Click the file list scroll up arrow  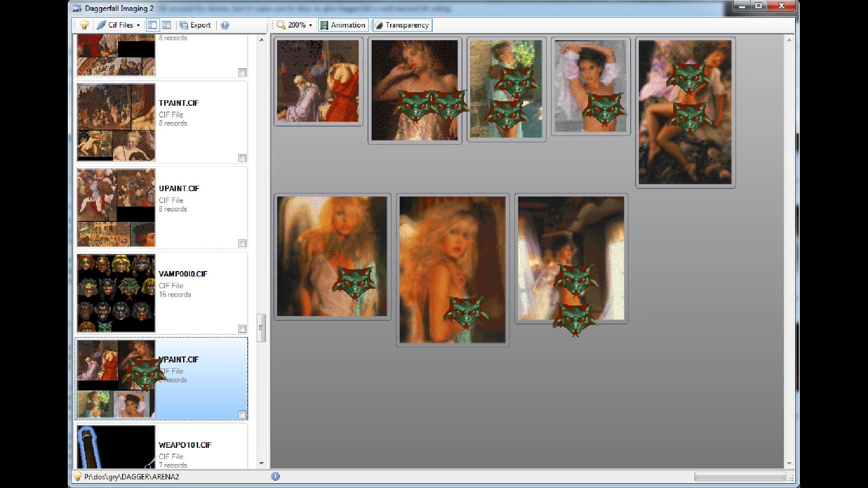coord(261,40)
